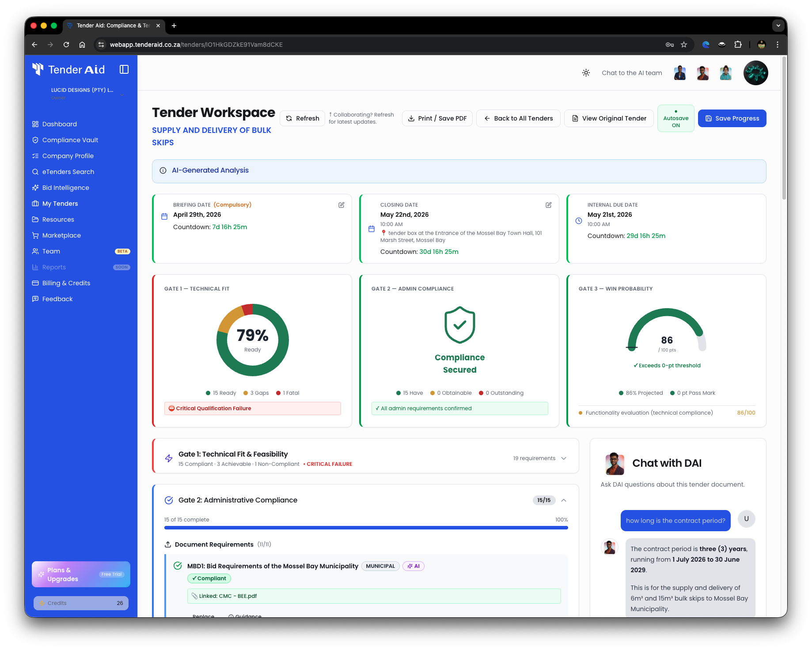Click the Document Requirements upload icon
The image size is (812, 650).
coord(168,544)
